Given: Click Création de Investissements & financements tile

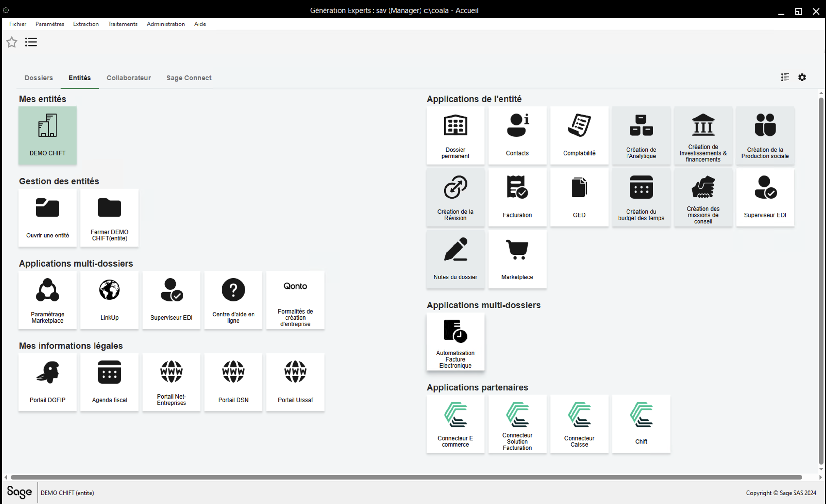Looking at the screenshot, I should click(x=703, y=135).
